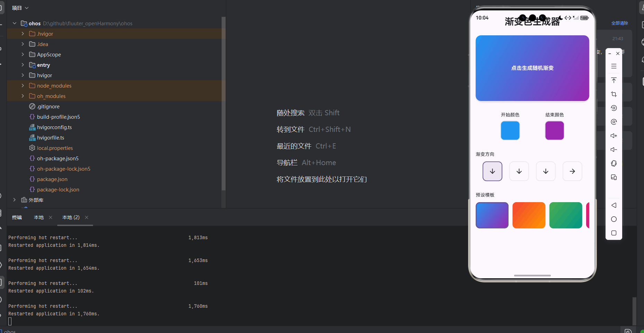This screenshot has width=644, height=333.
Task: Pick the blue 开始颜色 swatch
Action: [x=510, y=130]
